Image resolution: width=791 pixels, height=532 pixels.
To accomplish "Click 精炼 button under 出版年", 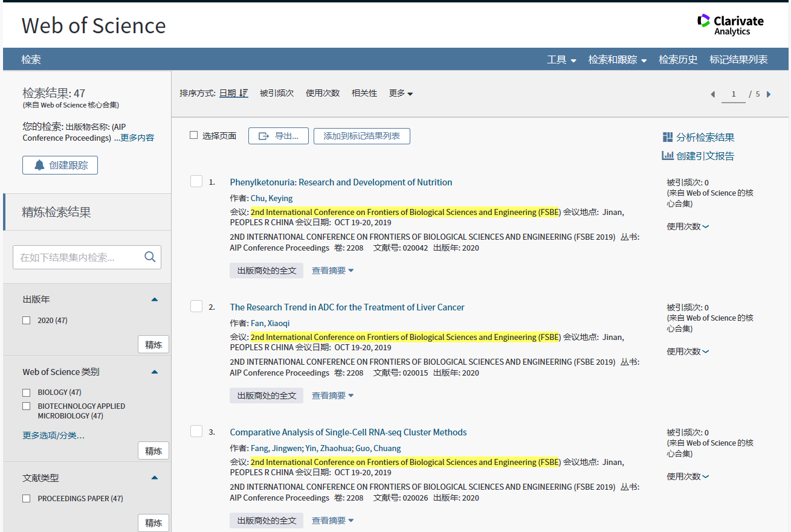I will click(153, 345).
